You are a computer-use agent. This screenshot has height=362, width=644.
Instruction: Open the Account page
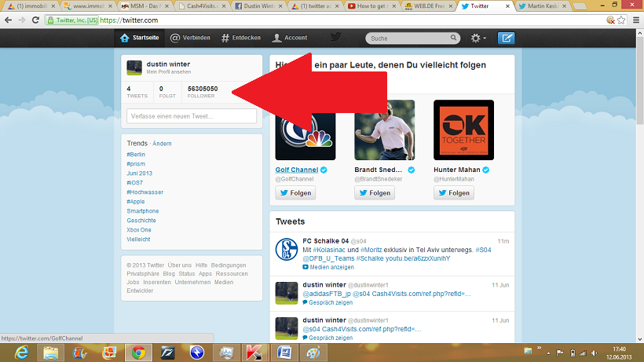tap(290, 38)
